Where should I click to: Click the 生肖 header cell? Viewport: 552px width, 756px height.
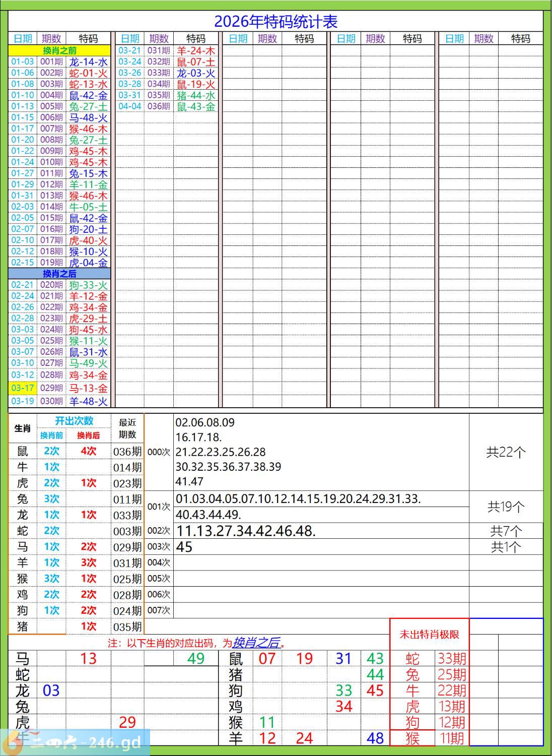(x=23, y=428)
